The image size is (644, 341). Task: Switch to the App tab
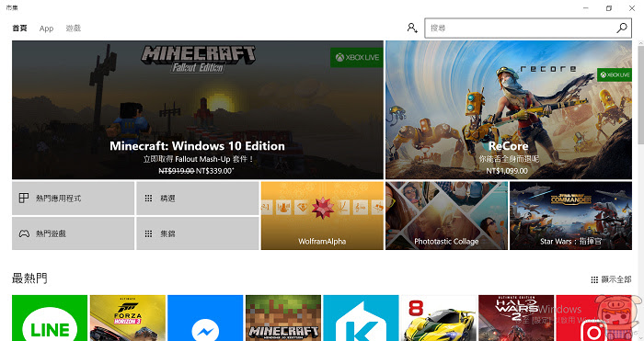[46, 28]
